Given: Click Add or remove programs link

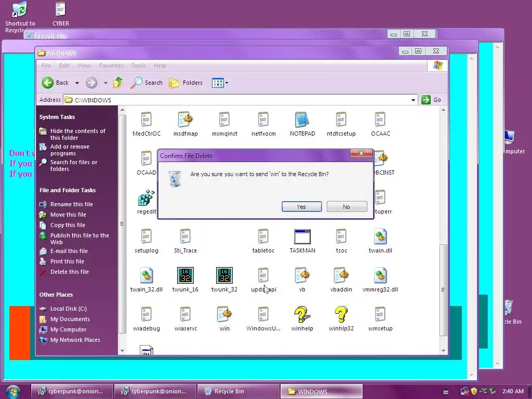Looking at the screenshot, I should point(70,150).
